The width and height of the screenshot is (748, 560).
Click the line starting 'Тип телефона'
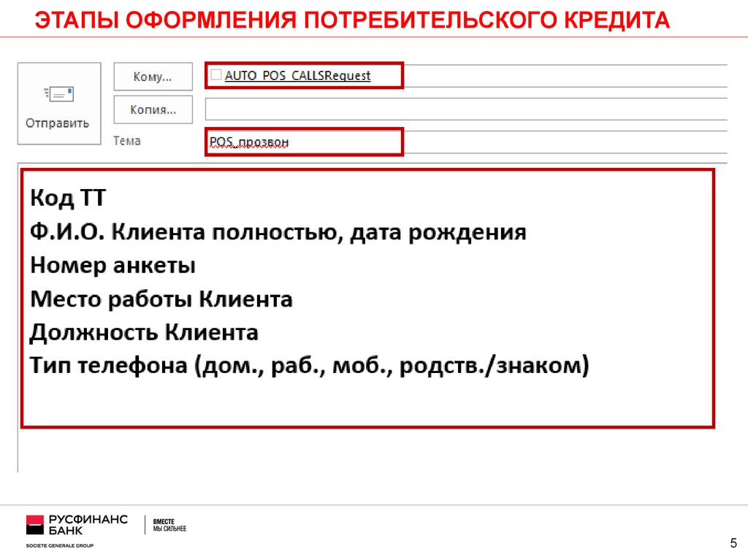click(310, 366)
